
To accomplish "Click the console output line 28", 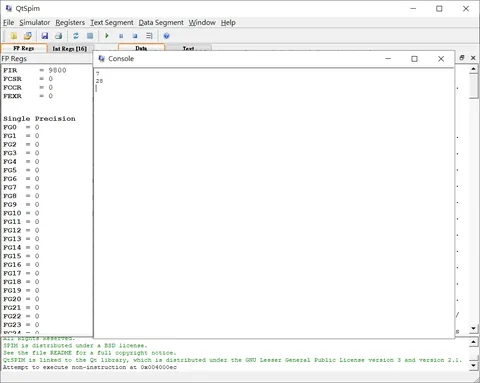I will click(99, 81).
